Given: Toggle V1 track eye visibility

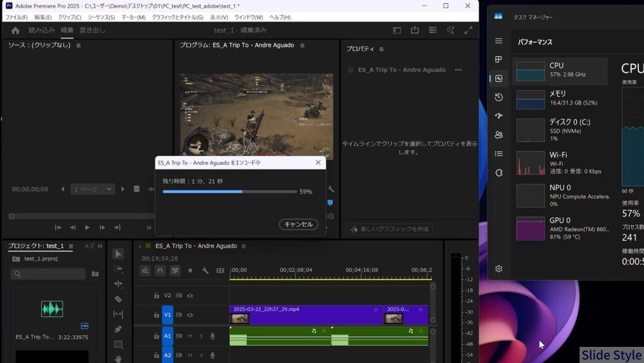Looking at the screenshot, I should click(190, 315).
